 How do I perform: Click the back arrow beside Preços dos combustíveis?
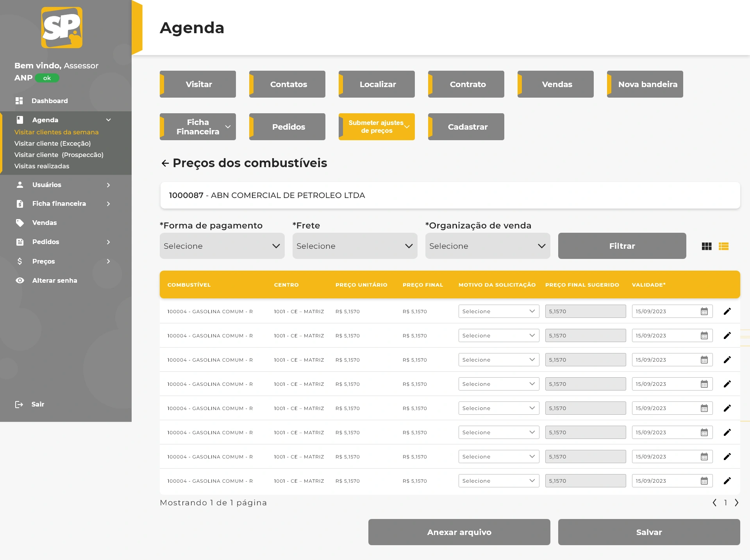tap(165, 163)
